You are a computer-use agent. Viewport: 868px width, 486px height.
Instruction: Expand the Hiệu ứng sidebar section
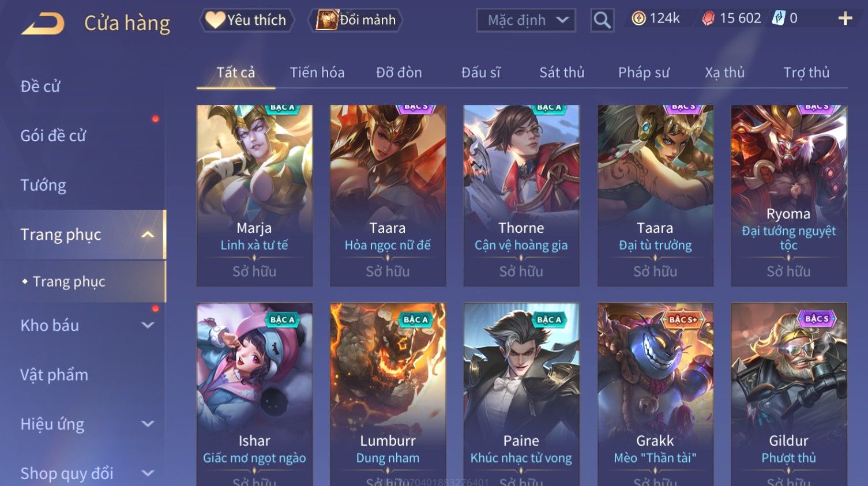[148, 424]
